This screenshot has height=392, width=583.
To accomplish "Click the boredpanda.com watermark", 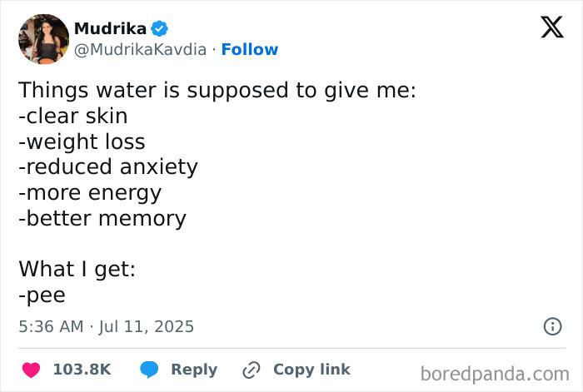I will (x=495, y=374).
